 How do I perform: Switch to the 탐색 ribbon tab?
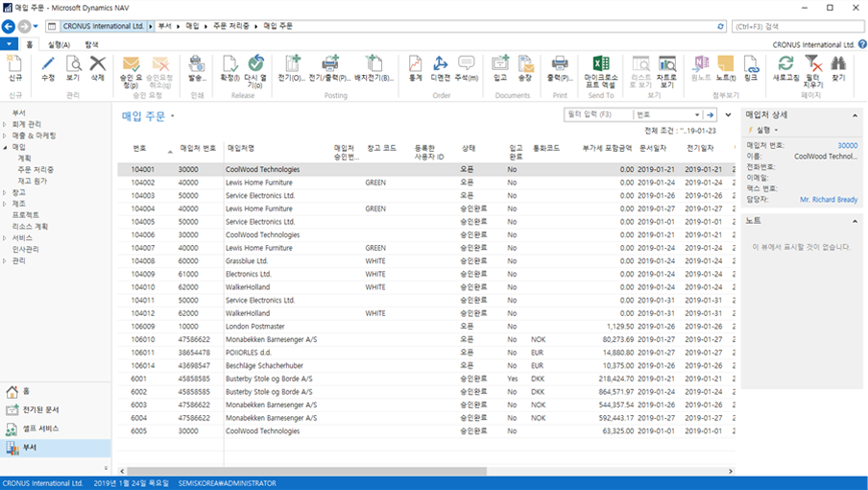[92, 45]
